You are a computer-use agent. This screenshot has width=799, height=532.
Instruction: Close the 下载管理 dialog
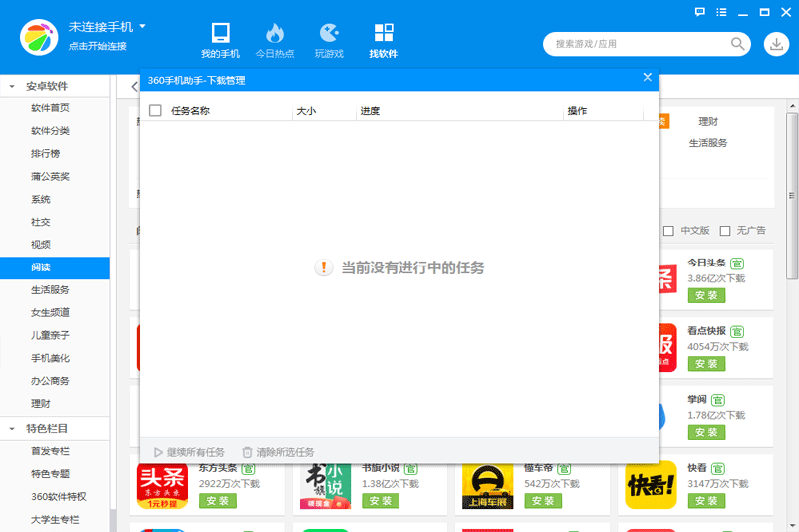pos(647,78)
